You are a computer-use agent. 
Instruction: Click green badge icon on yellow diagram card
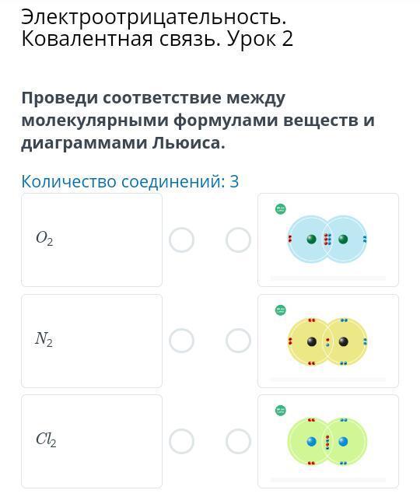point(281,310)
